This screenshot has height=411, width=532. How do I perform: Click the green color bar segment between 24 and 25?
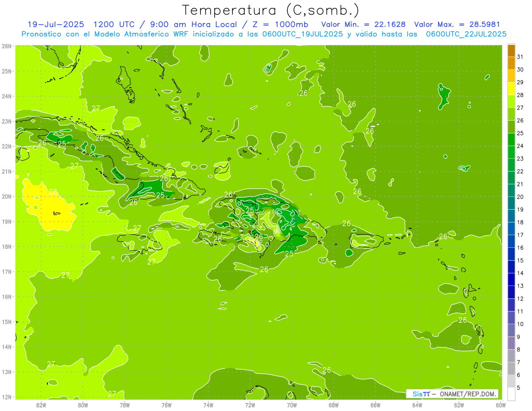[511, 140]
